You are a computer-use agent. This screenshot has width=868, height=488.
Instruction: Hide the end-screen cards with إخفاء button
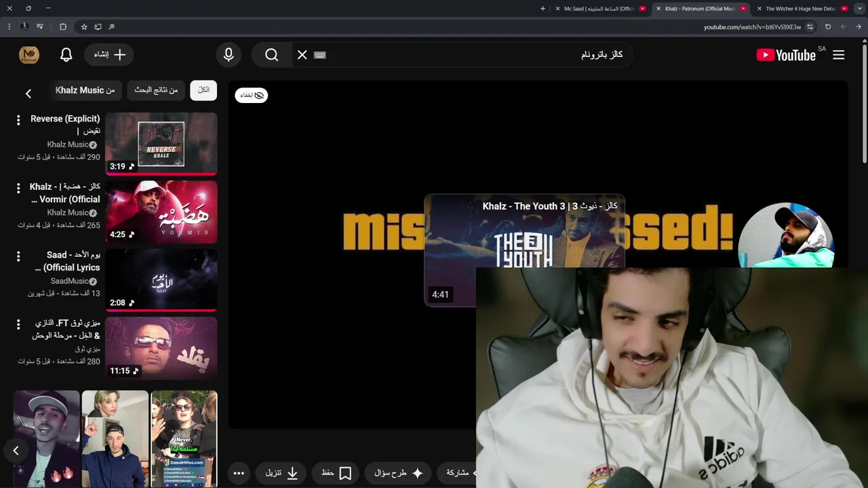pyautogui.click(x=252, y=96)
